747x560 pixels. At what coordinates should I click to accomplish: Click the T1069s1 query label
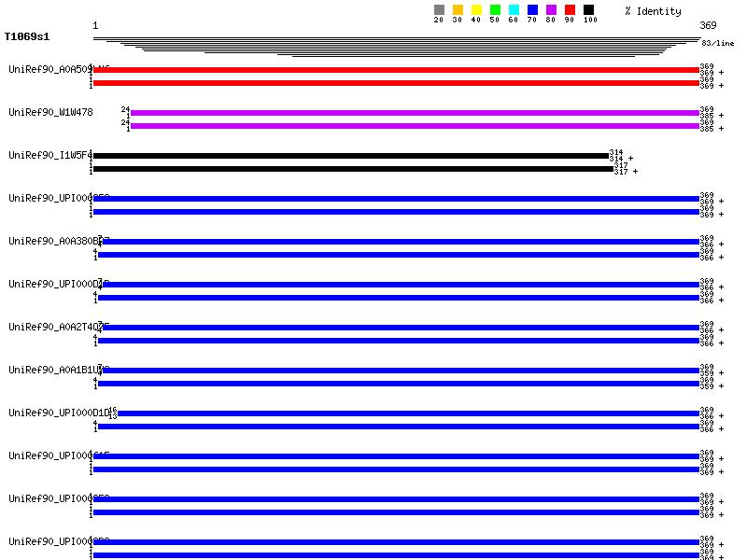pyautogui.click(x=27, y=37)
